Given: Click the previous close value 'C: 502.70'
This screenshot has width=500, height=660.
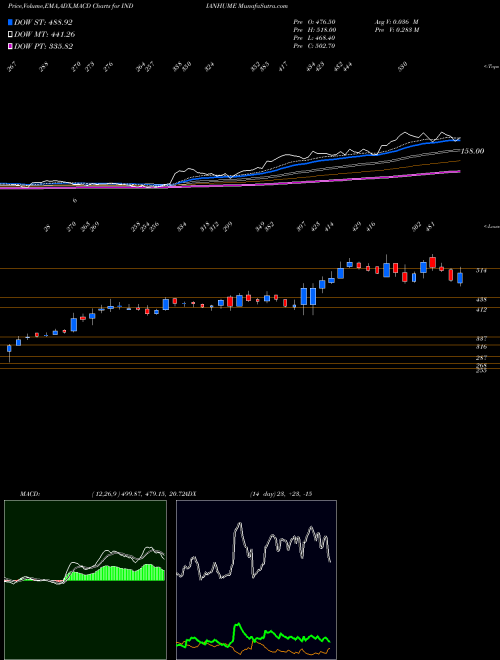Looking at the screenshot, I should click(x=320, y=46).
